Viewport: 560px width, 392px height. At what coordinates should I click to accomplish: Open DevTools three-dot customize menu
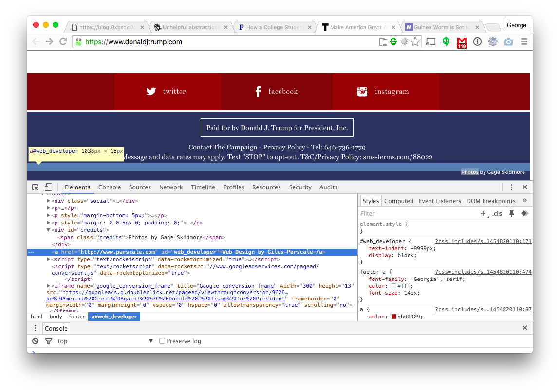[x=511, y=187]
